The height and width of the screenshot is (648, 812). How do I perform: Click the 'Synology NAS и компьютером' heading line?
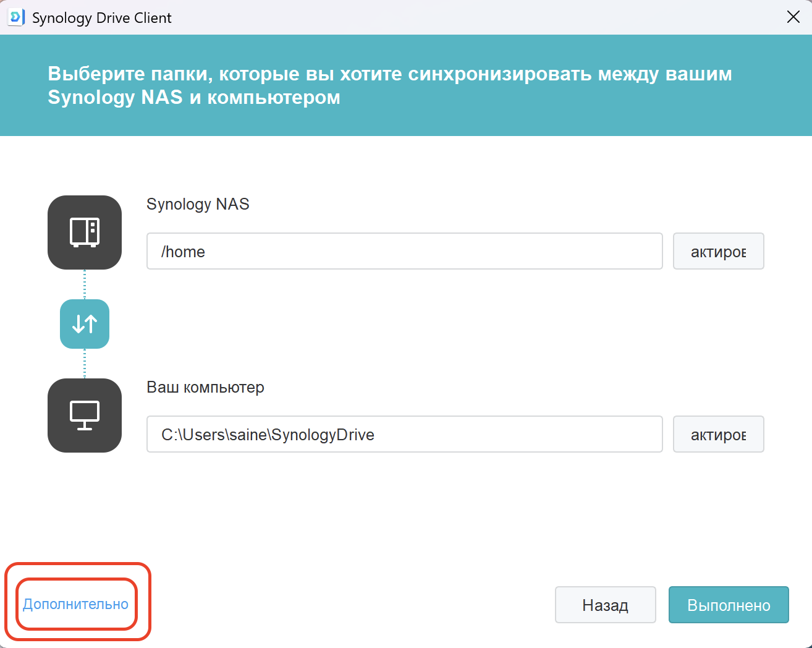point(194,98)
